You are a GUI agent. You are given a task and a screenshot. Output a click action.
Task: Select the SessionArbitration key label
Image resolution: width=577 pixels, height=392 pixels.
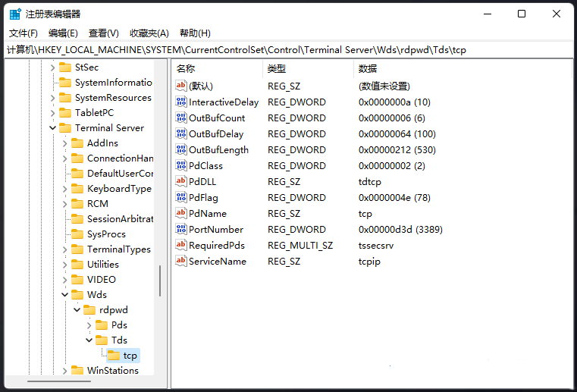click(120, 218)
